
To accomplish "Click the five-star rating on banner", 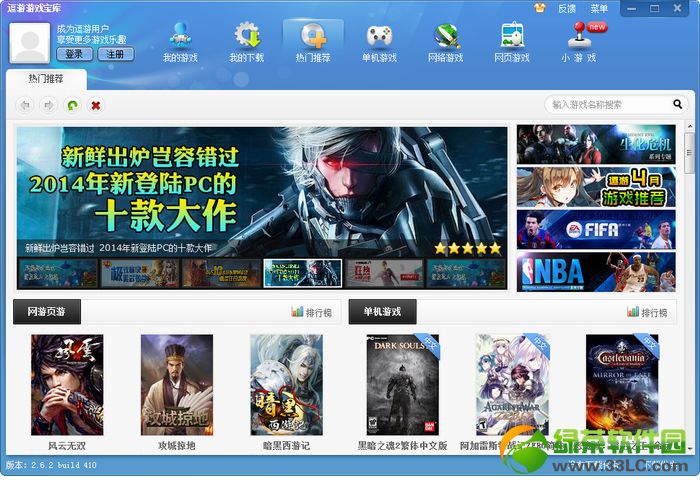I will (468, 248).
